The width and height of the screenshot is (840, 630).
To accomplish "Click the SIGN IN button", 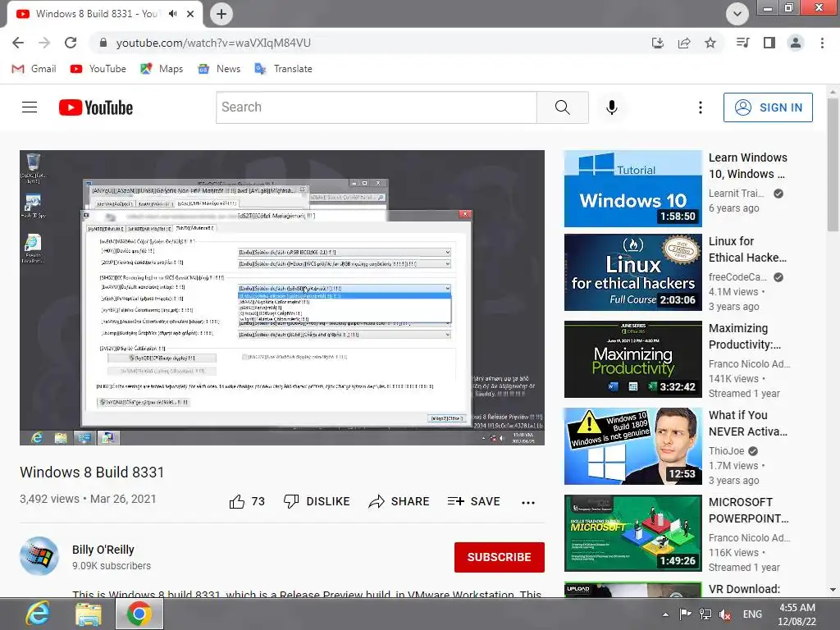I will (x=768, y=107).
